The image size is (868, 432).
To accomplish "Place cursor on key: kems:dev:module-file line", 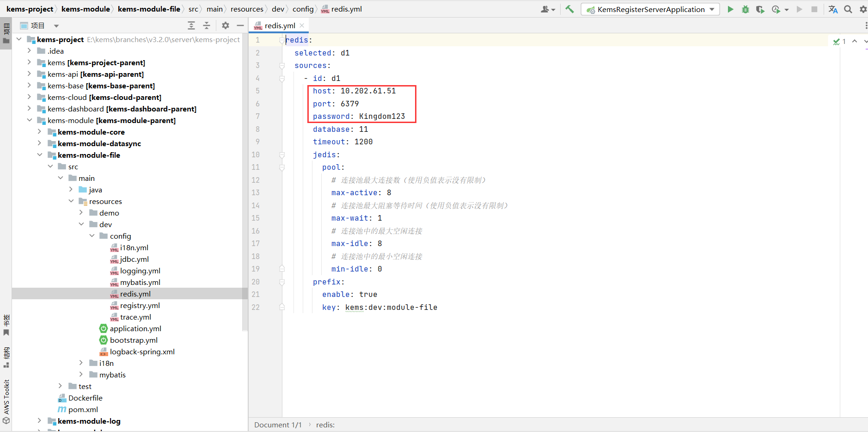I will click(379, 308).
